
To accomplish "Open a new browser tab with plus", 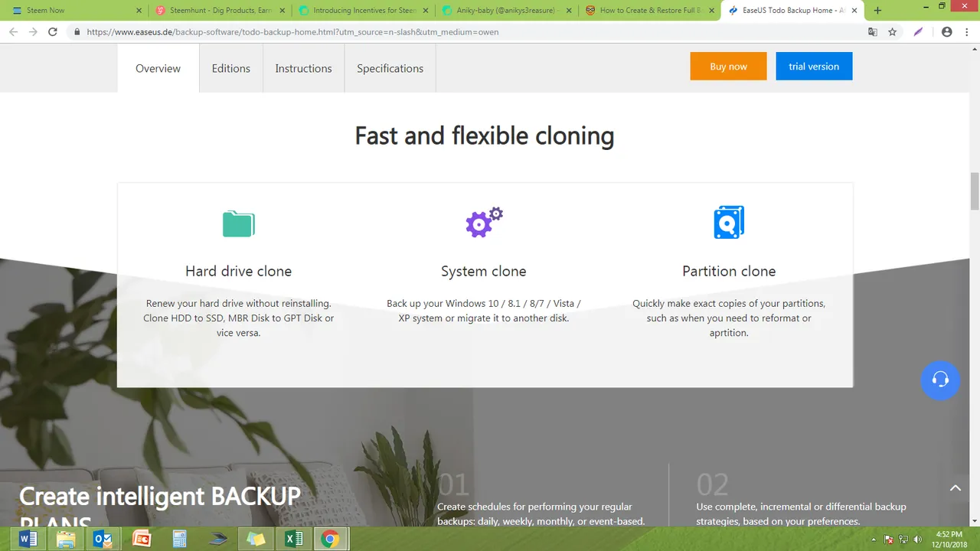I will tap(877, 11).
